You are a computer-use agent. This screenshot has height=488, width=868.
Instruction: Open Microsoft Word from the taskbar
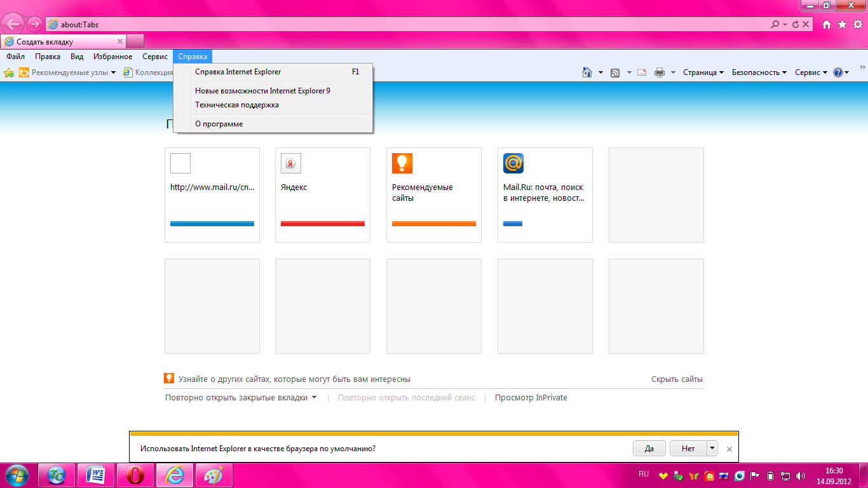click(x=96, y=475)
